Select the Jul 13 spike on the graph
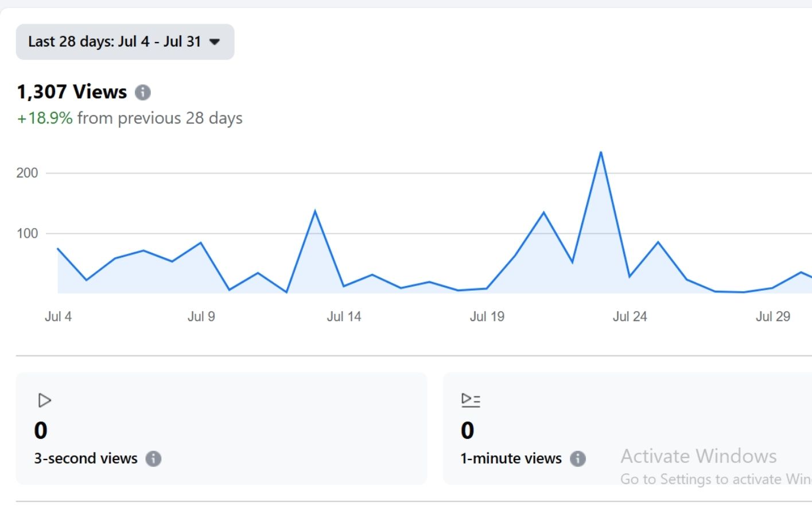The image size is (812, 506). 316,210
